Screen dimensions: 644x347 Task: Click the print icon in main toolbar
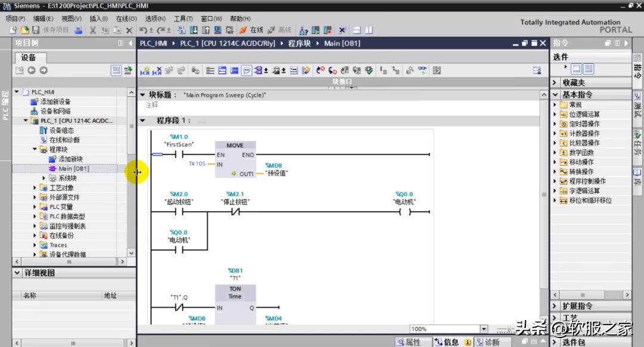tap(79, 30)
